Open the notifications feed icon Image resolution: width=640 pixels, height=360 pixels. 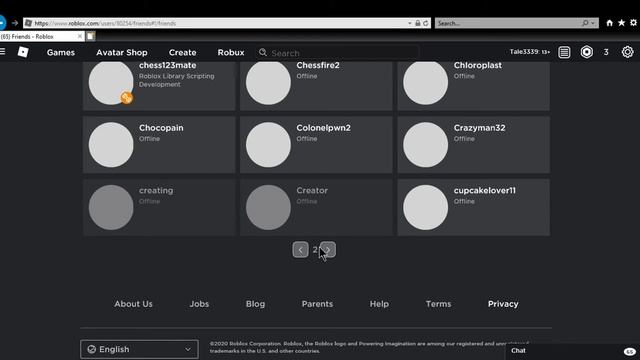pyautogui.click(x=564, y=52)
